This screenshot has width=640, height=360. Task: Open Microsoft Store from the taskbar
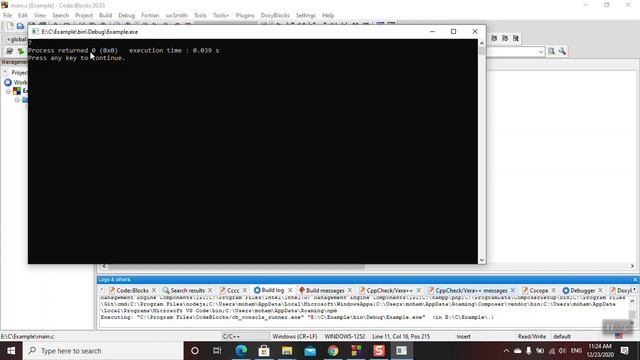point(264,351)
